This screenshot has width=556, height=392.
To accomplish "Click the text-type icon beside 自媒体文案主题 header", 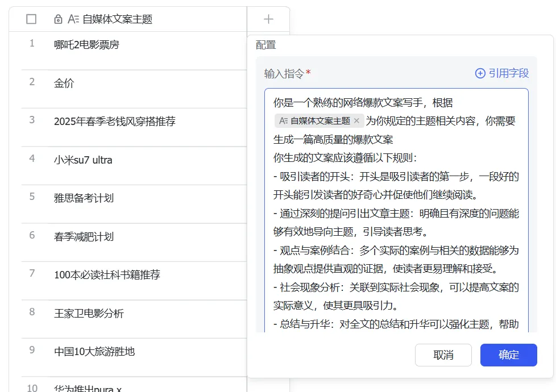I will [x=73, y=19].
